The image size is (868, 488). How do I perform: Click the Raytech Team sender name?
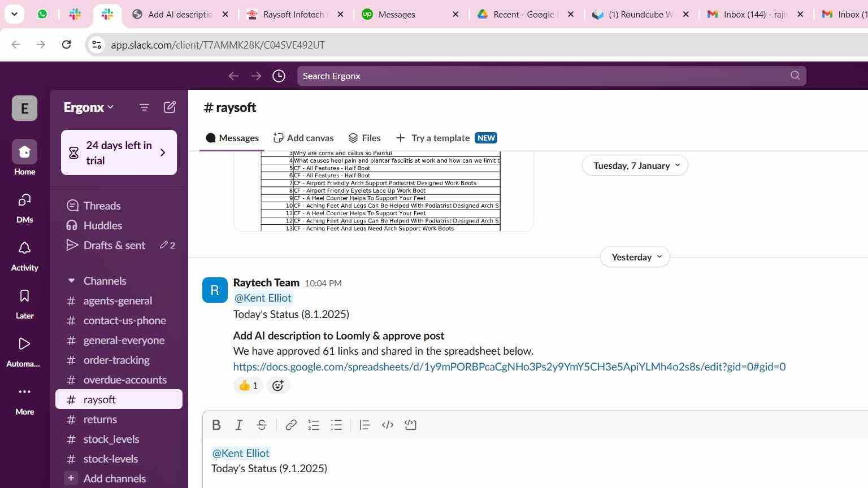click(266, 282)
